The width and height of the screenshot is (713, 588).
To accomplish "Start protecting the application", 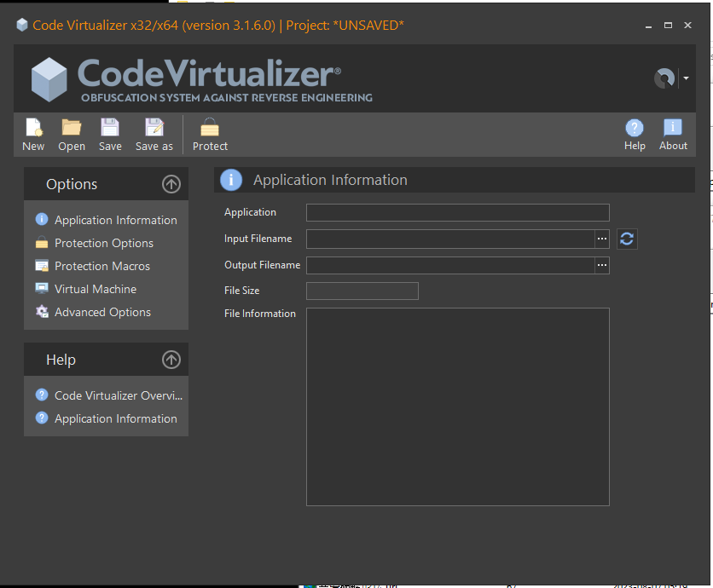I will pos(210,132).
